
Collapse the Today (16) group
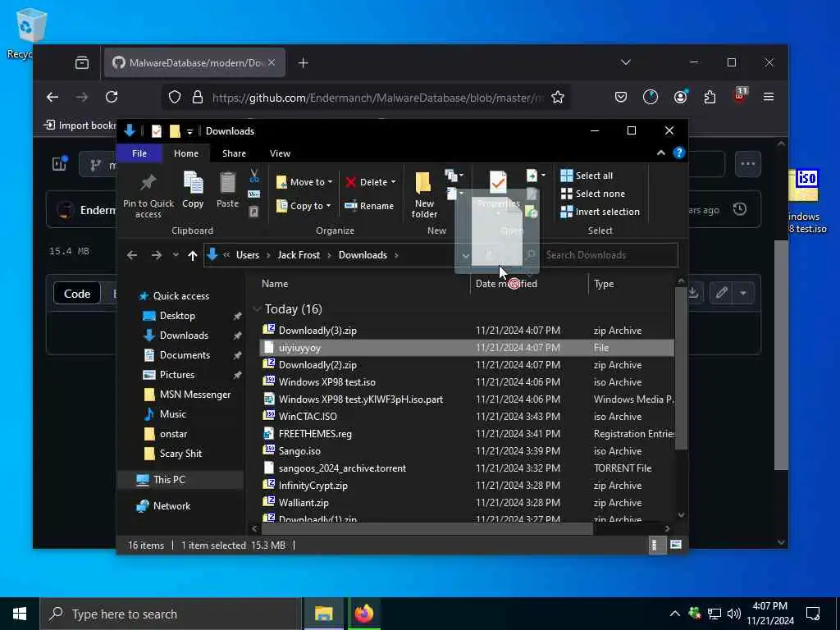(257, 309)
